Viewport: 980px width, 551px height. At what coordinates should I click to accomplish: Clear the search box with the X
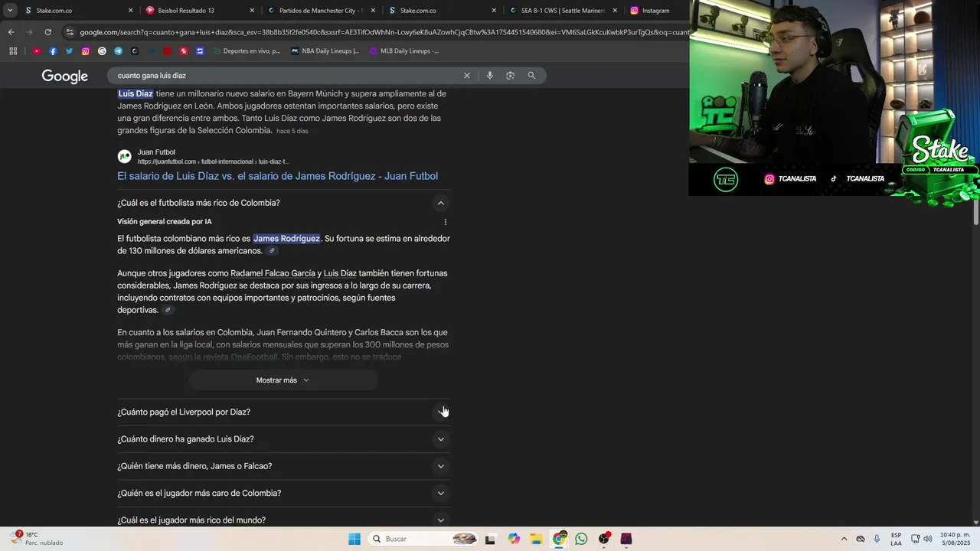[x=466, y=76]
